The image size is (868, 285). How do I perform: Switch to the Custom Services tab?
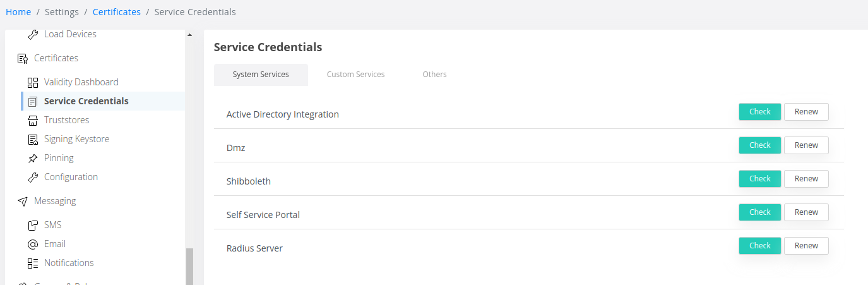point(355,75)
